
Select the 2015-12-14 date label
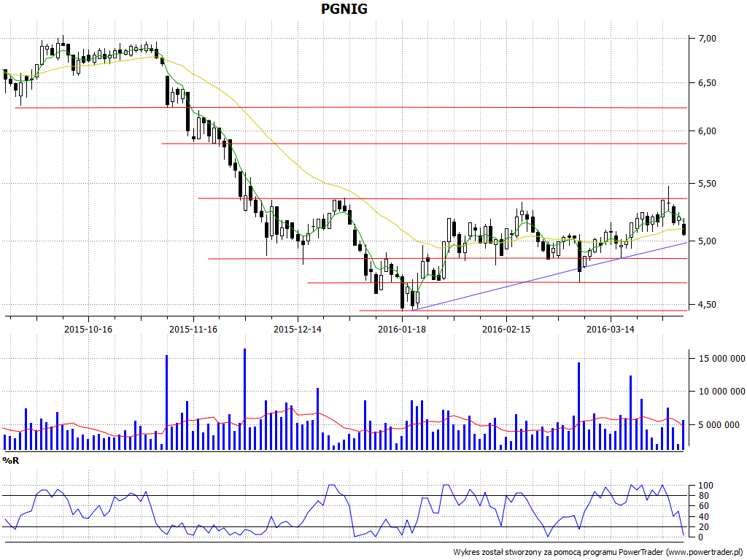click(x=298, y=329)
